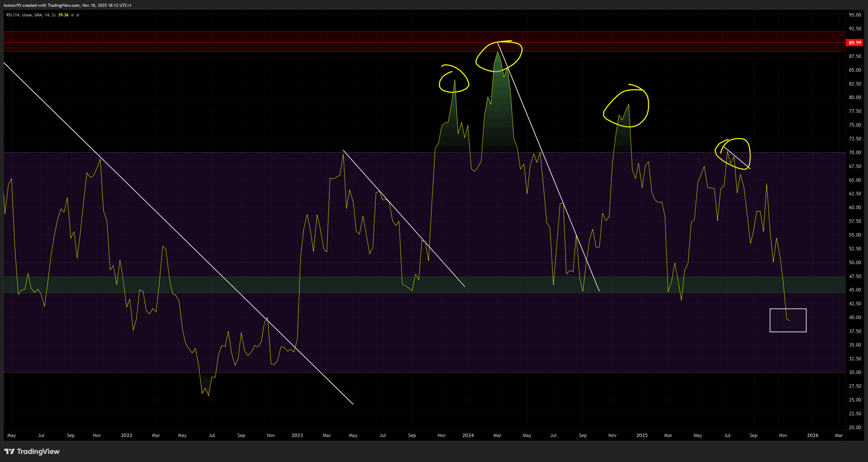The height and width of the screenshot is (462, 868).
Task: Click the 82.50 scale label
Action: coord(855,84)
